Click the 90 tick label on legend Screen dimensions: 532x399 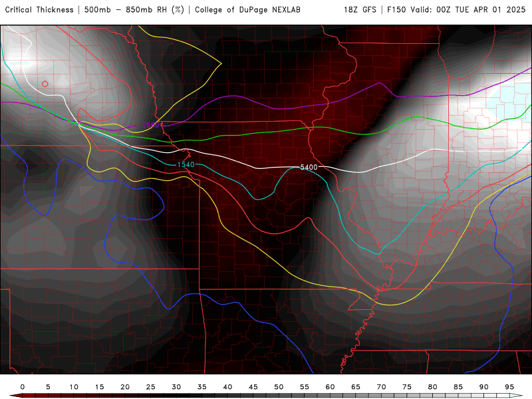pos(484,387)
